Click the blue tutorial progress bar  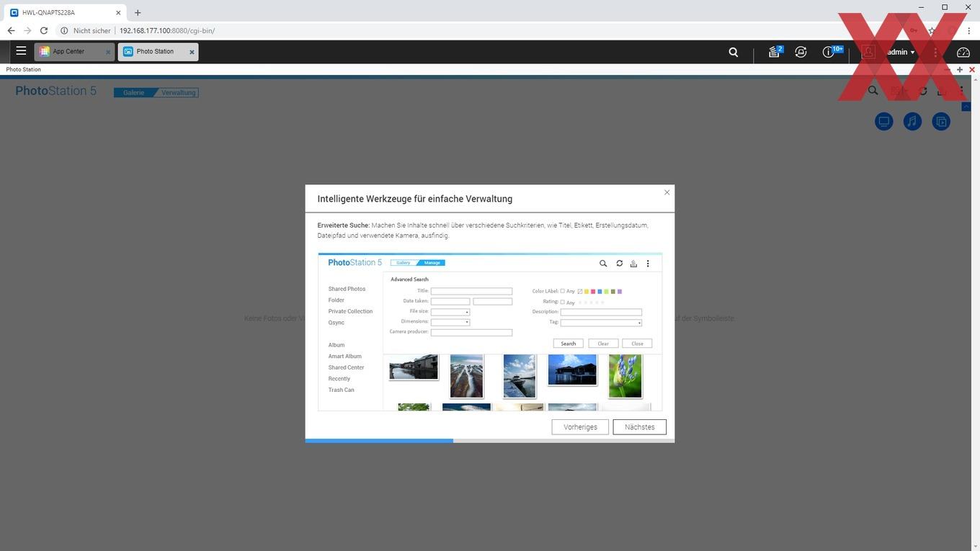point(379,440)
